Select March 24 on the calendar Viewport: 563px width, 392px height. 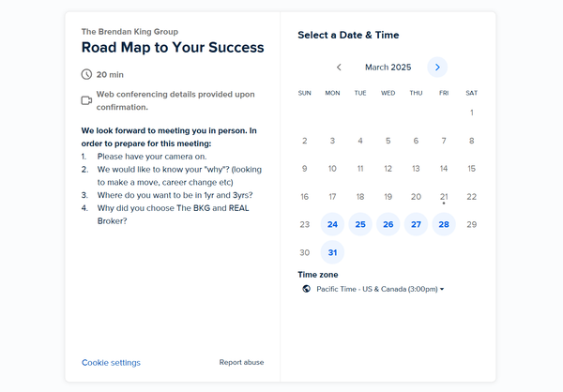pos(332,224)
